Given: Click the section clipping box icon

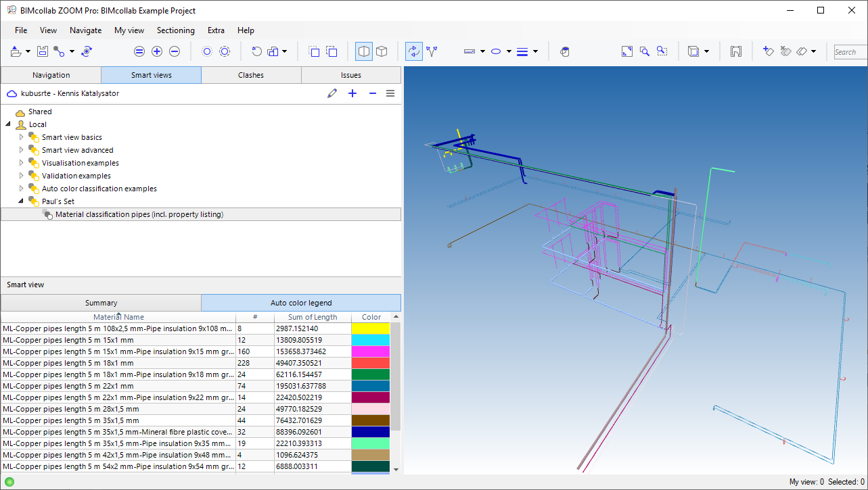Looking at the screenshot, I should [736, 51].
